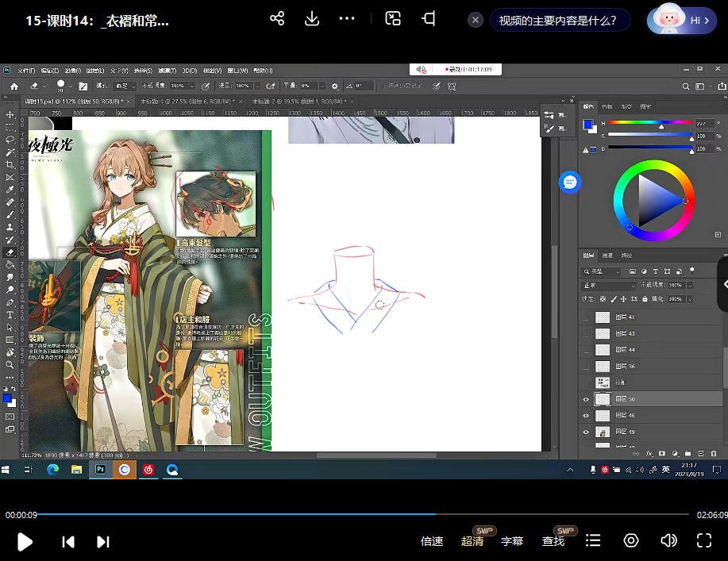Image resolution: width=728 pixels, height=561 pixels.
Task: Open the 文件(F) menu
Action: tap(26, 71)
